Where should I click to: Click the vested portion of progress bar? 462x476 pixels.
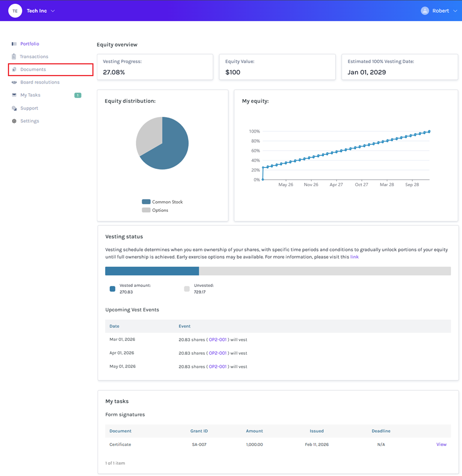click(x=152, y=271)
